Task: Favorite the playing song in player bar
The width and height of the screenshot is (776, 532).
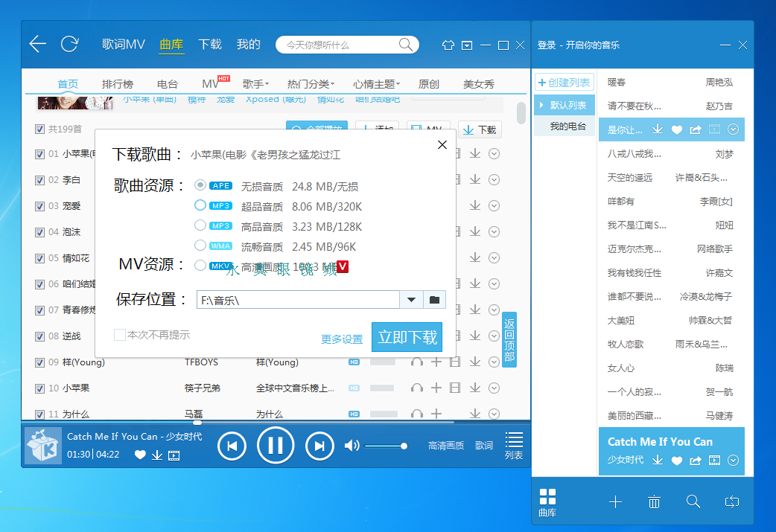Action: 140,455
